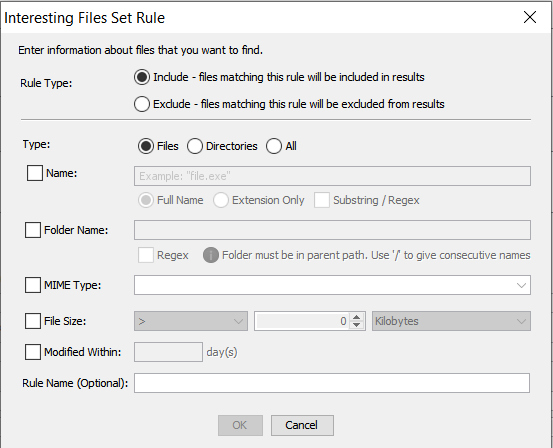
Task: Click the Cancel button
Action: pyautogui.click(x=302, y=425)
